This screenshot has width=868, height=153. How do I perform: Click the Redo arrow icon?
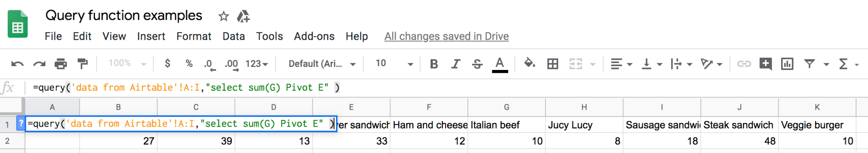pyautogui.click(x=39, y=64)
